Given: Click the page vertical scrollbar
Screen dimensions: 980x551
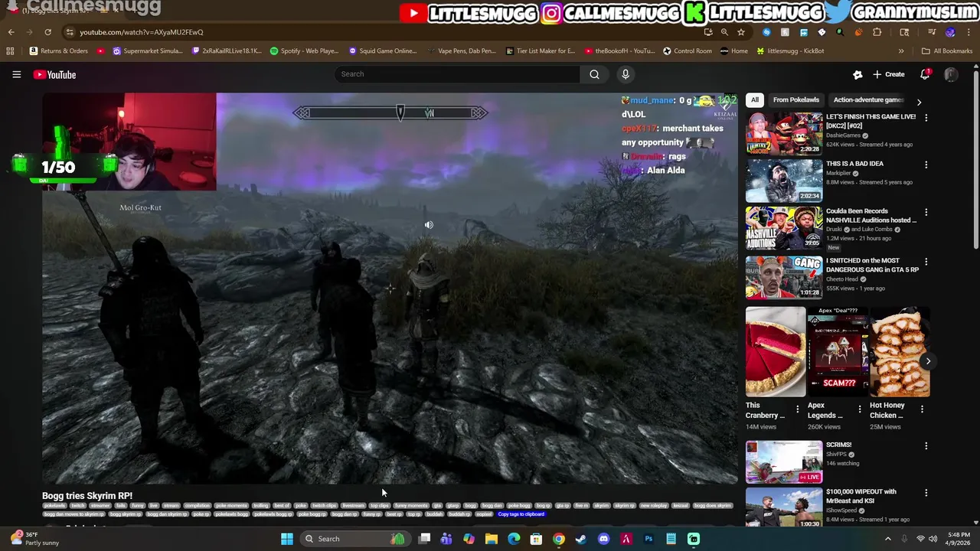Looking at the screenshot, I should pos(975,159).
